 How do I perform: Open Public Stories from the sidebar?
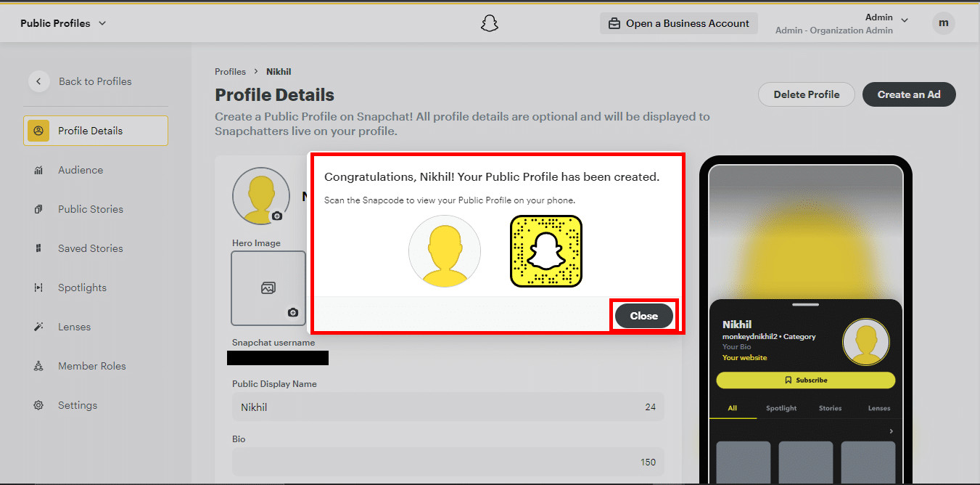coord(38,209)
